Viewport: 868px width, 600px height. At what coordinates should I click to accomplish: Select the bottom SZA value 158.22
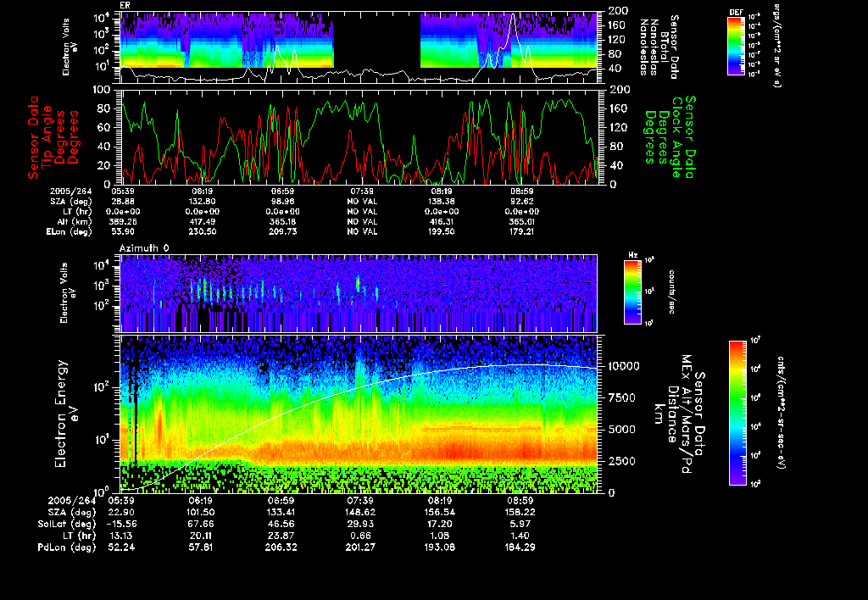(x=520, y=512)
